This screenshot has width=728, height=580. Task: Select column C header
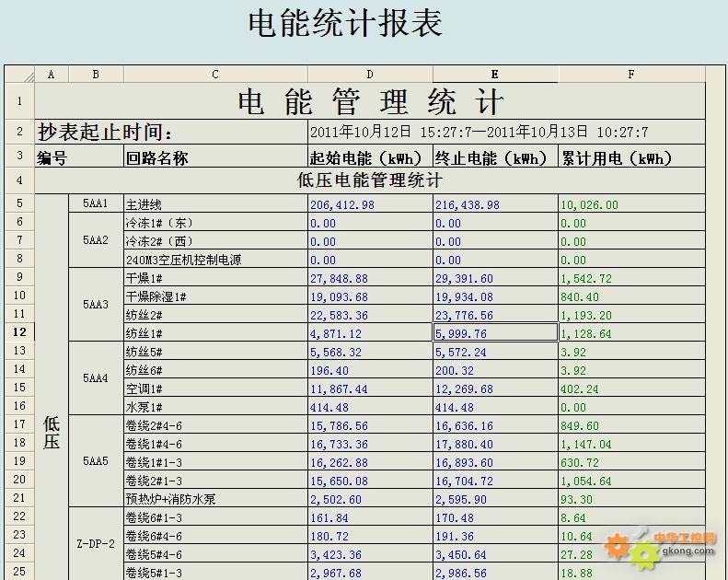point(215,75)
